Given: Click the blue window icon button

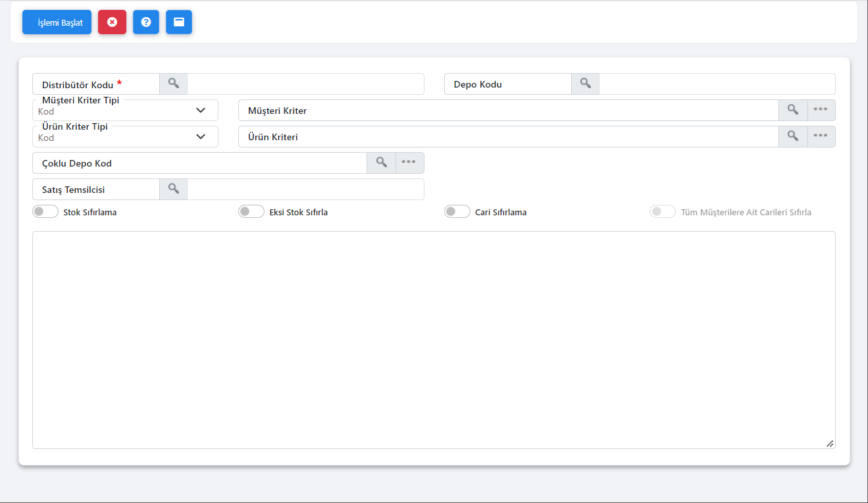Looking at the screenshot, I should tap(178, 22).
